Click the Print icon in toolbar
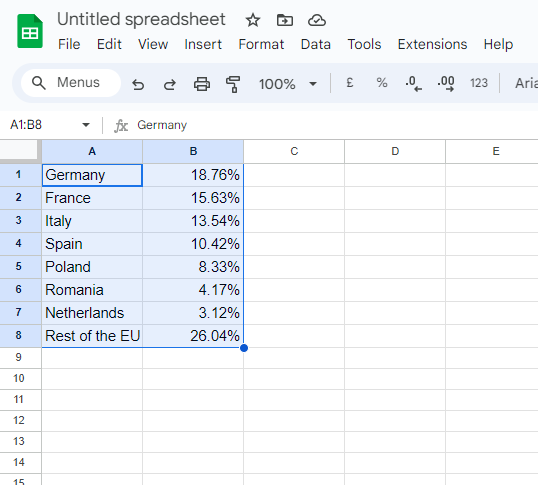 pyautogui.click(x=202, y=84)
